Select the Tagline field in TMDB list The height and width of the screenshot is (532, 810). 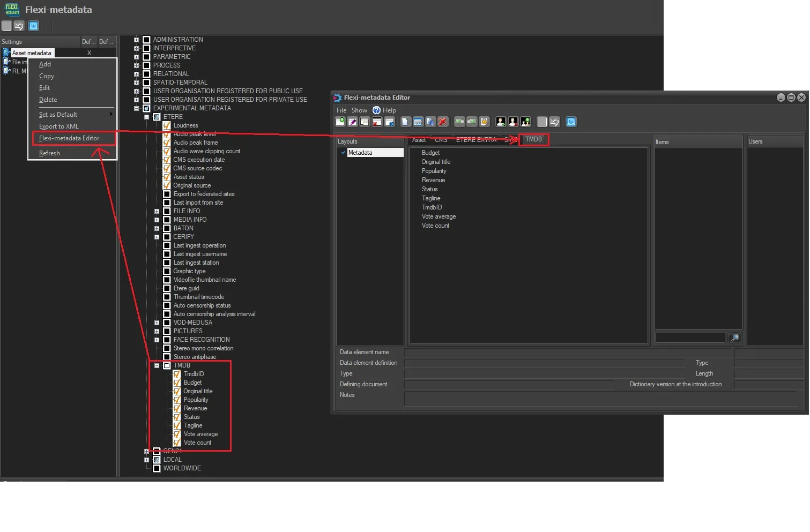[431, 198]
